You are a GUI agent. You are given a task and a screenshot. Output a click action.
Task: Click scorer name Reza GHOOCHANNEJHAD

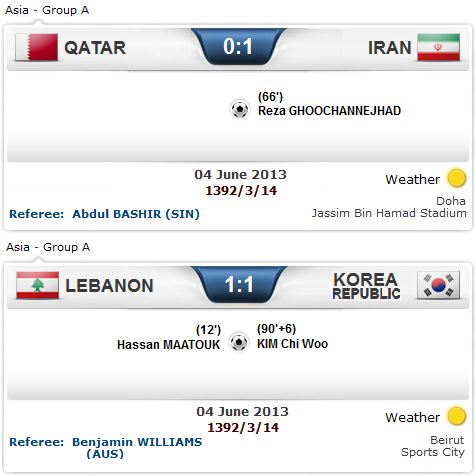pos(329,111)
